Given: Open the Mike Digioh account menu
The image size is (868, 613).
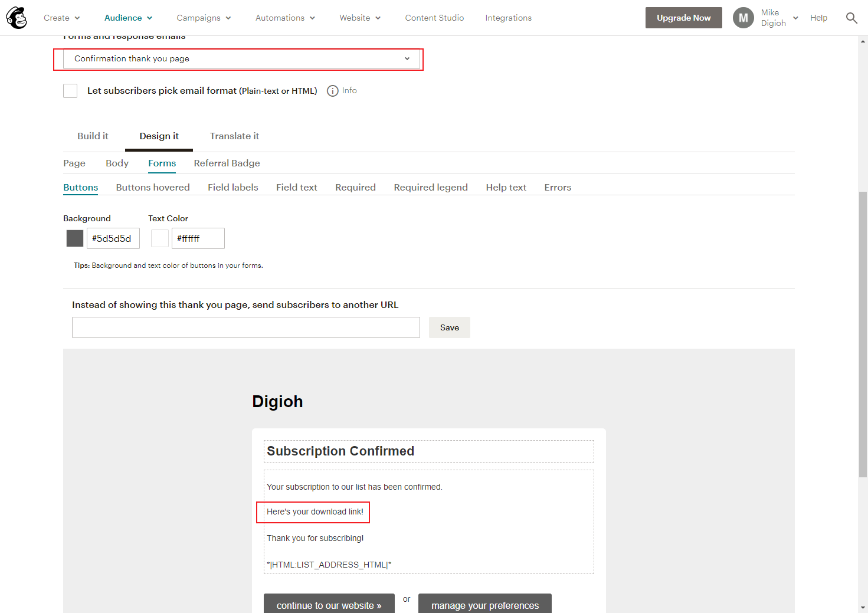Looking at the screenshot, I should (779, 18).
